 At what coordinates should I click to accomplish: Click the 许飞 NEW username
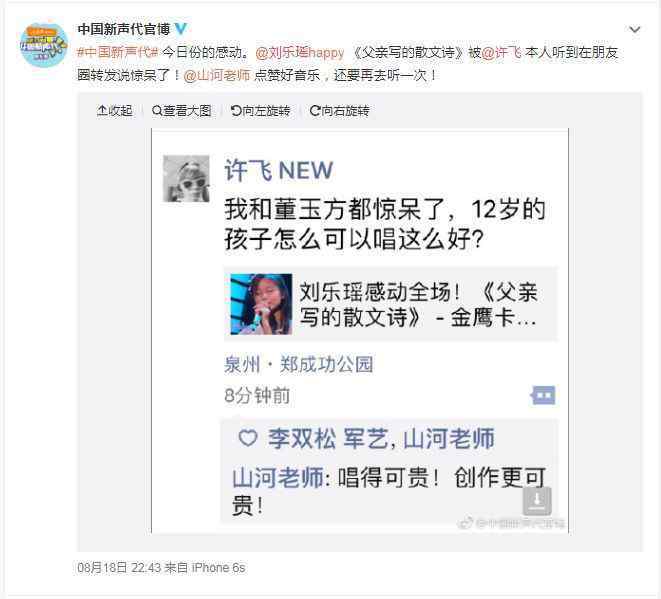(279, 170)
